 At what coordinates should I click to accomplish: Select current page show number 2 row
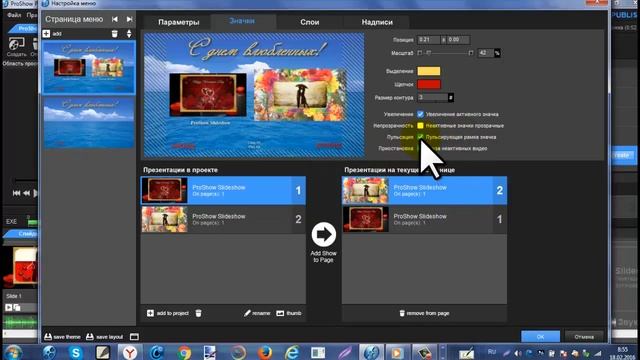click(x=424, y=191)
